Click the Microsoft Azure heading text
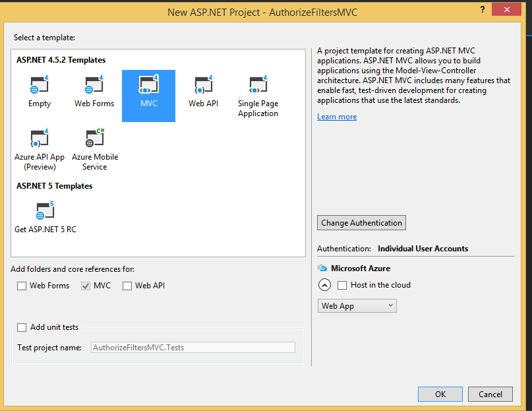Viewport: 532px width, 411px height. click(361, 269)
